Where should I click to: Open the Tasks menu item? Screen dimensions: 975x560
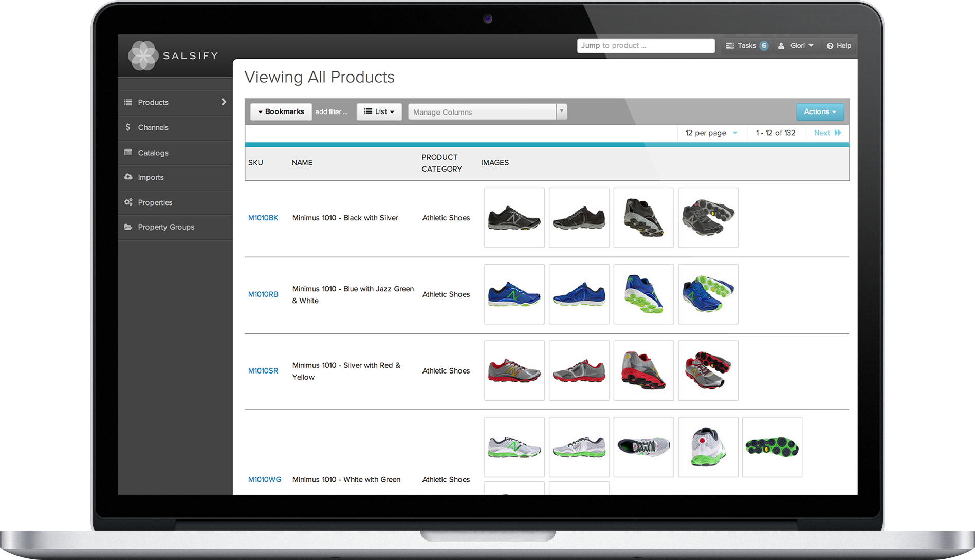click(746, 46)
